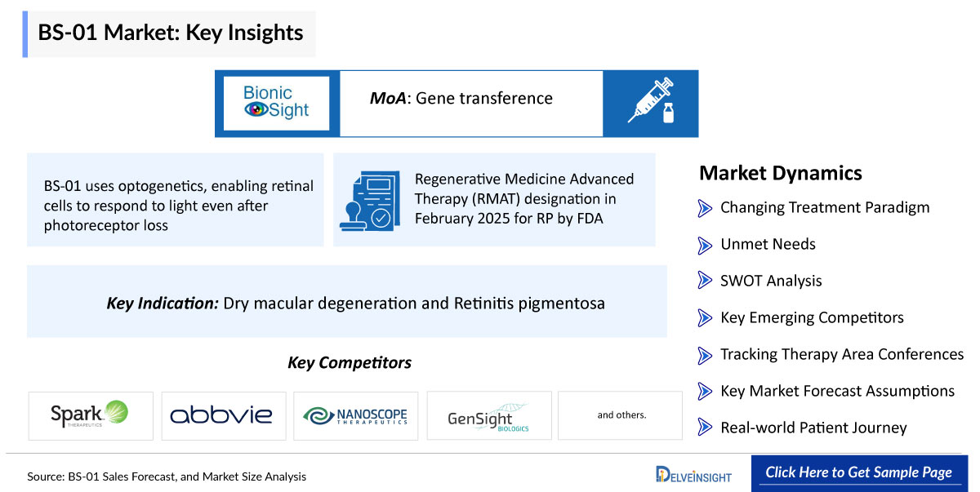Click the MoA Gene transference box
This screenshot has width=980, height=492.
coord(471,103)
